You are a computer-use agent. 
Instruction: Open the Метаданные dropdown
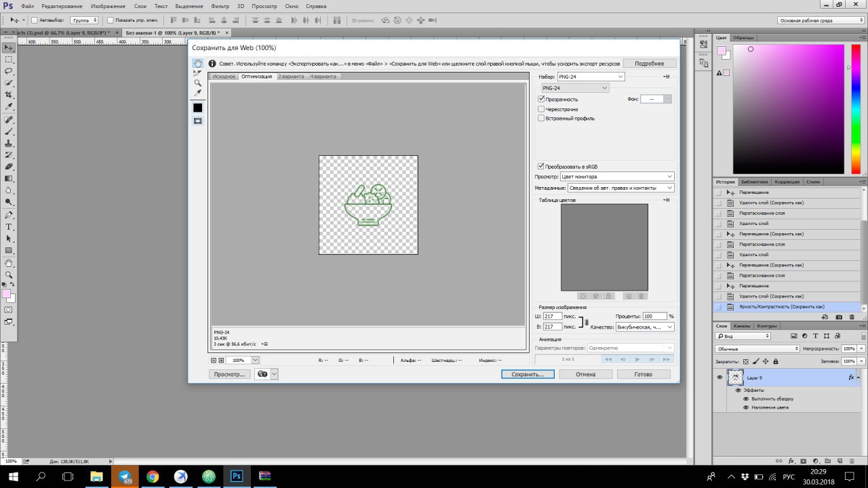point(621,188)
